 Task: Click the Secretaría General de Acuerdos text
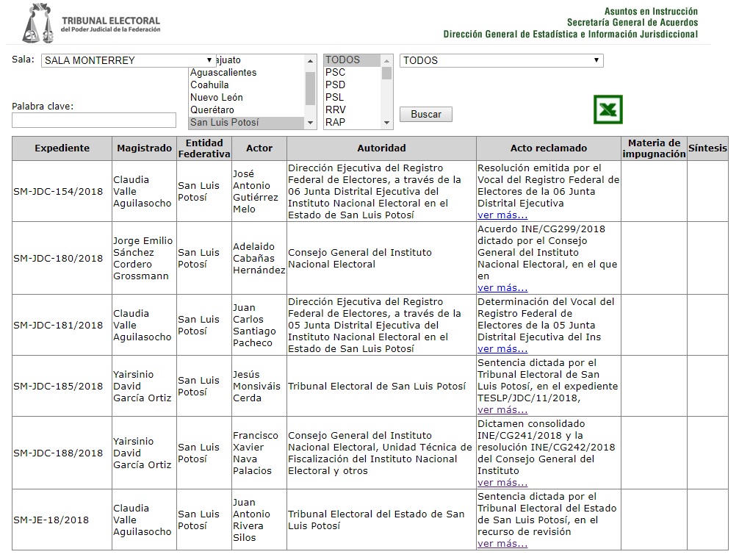click(632, 23)
